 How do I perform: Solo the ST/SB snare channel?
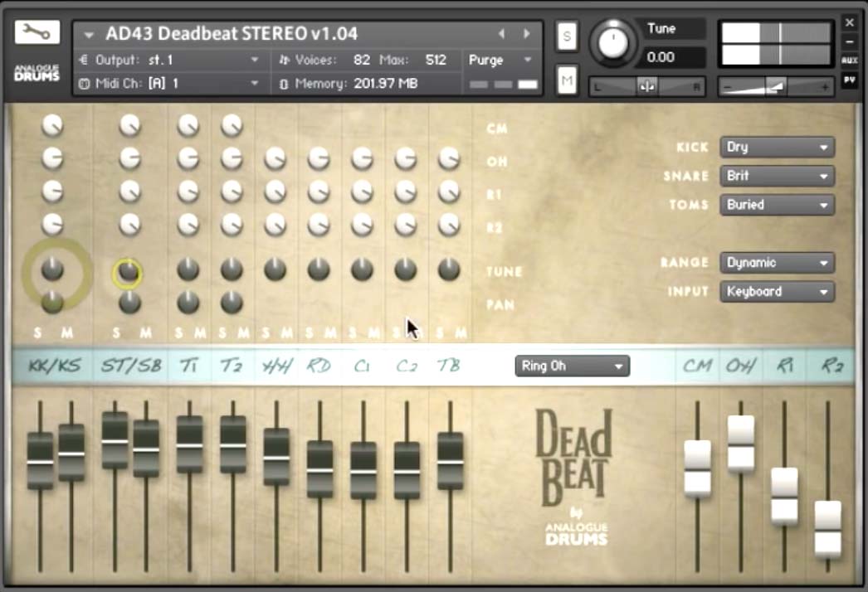point(115,332)
